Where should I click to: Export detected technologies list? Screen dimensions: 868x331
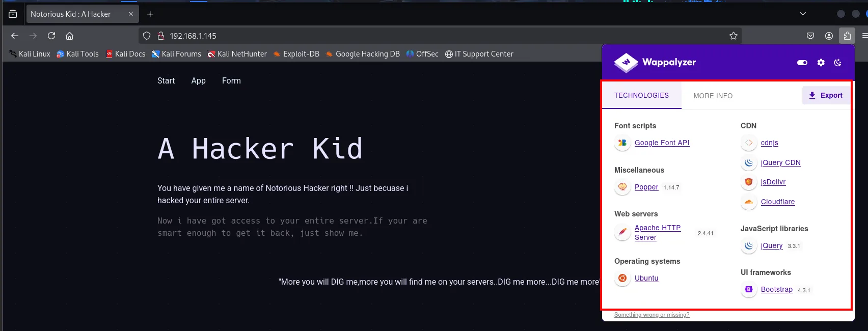pyautogui.click(x=826, y=95)
